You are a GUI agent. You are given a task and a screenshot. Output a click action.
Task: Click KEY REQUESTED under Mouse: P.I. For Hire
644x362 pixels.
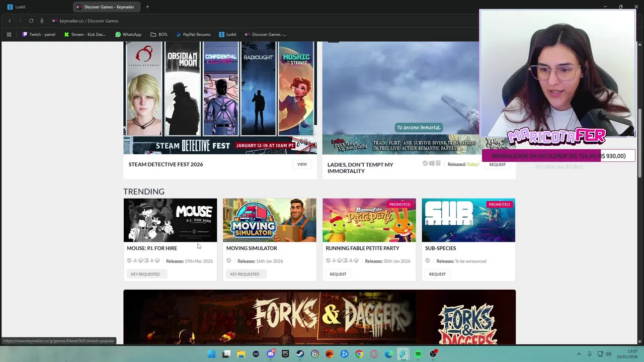coord(145,274)
